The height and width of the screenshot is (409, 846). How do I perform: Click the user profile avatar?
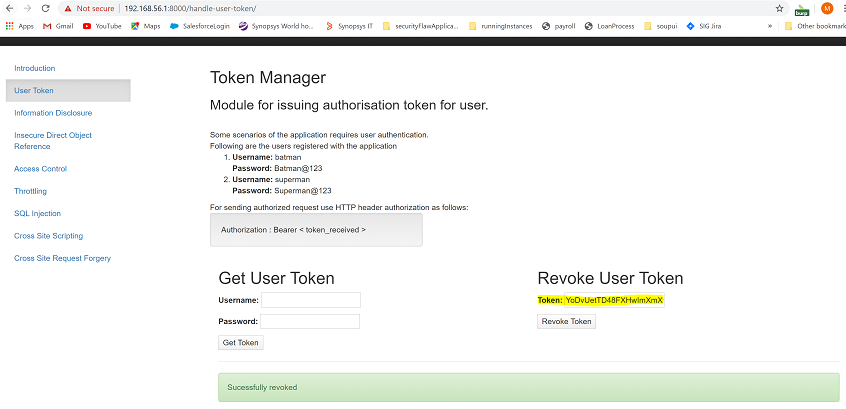click(x=826, y=8)
